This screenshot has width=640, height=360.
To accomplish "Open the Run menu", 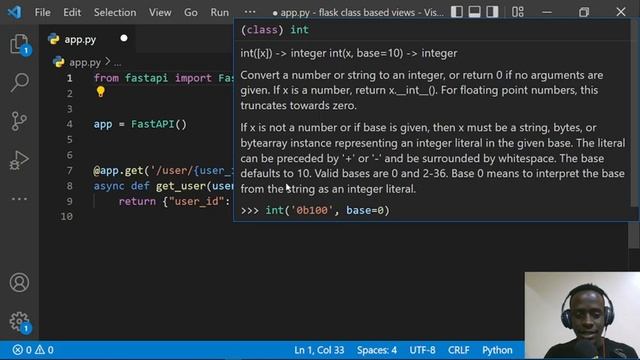I will (219, 12).
